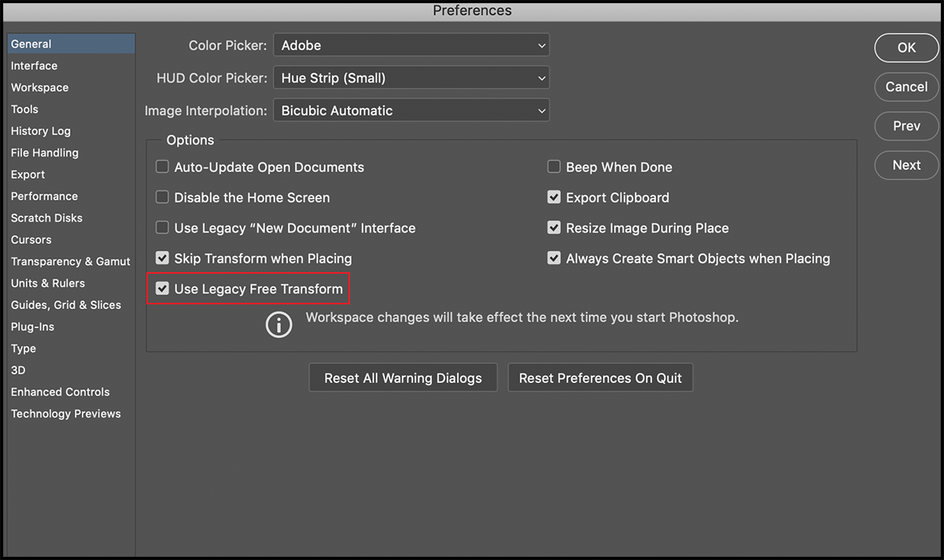The height and width of the screenshot is (560, 944).
Task: Go to Units & Rulers preferences
Action: click(x=48, y=283)
